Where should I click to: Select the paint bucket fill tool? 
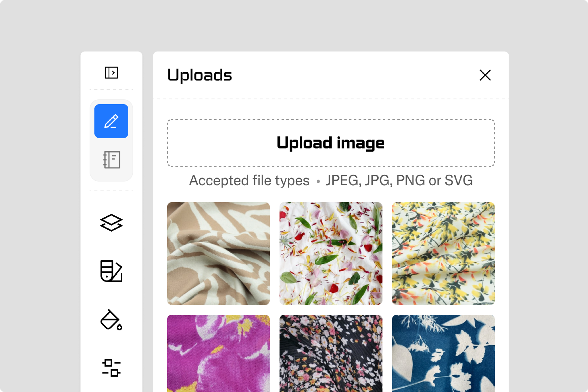(x=111, y=320)
